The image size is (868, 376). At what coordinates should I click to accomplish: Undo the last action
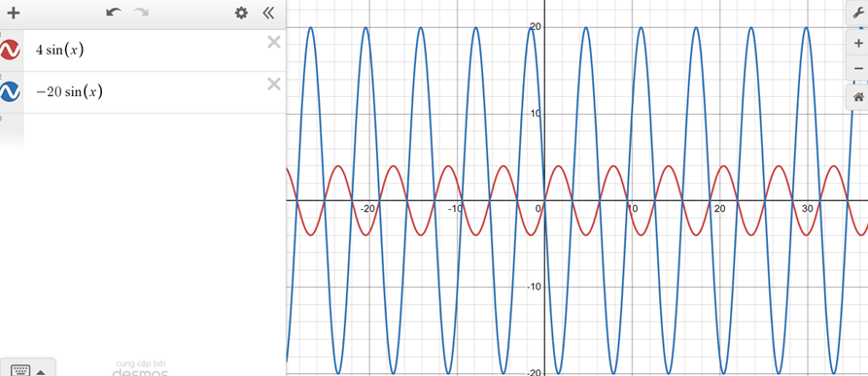114,13
